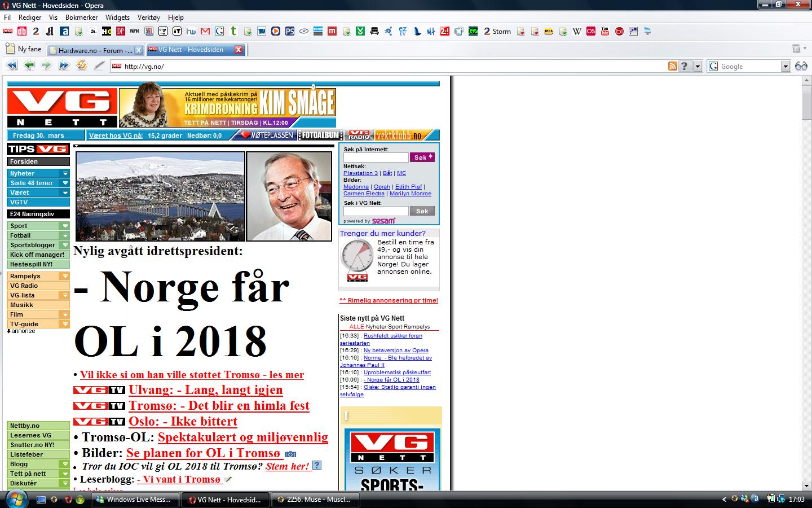812x508 pixels.
Task: Open the Widgets menu
Action: click(x=117, y=17)
